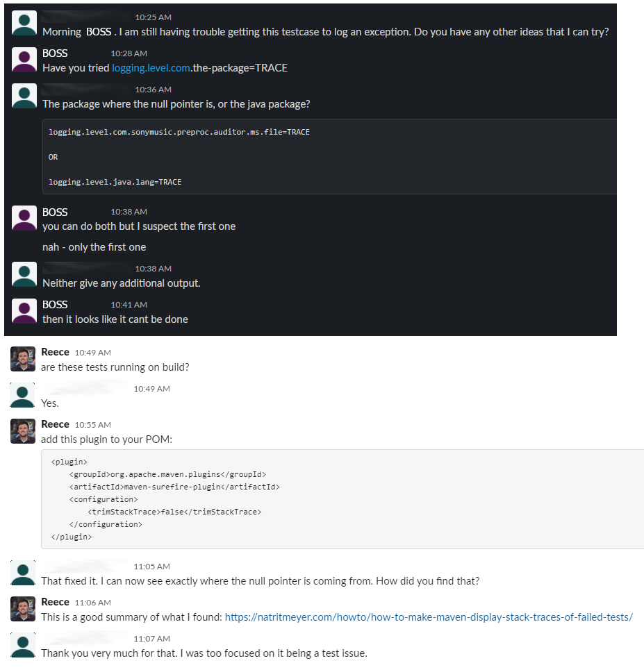
Task: Click the BOSS name on the 10:28 AM message
Action: 55,53
